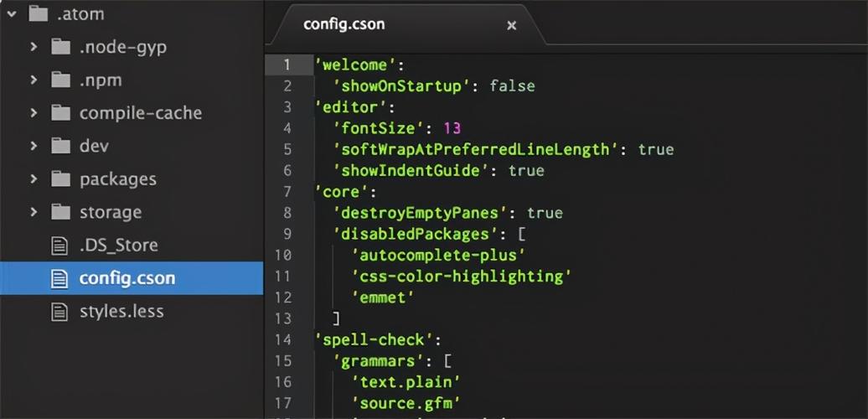Click the 'emmet' string

tap(383, 297)
